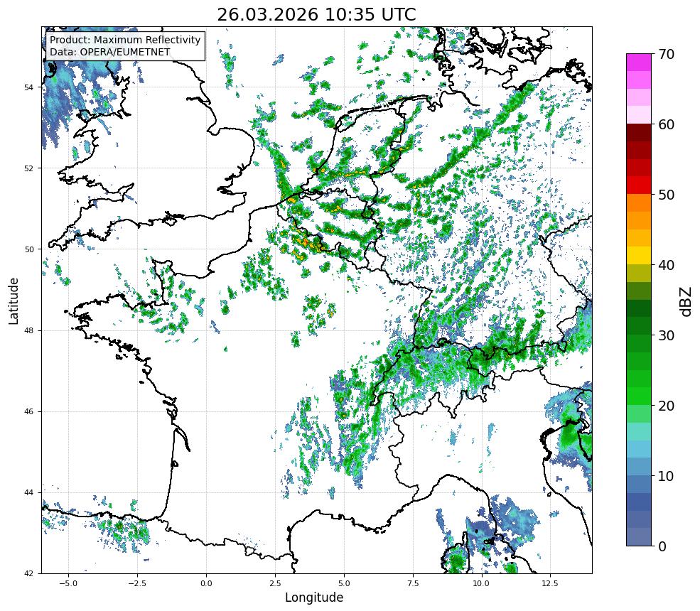
Task: Click latitude tick label 46
Action: click(x=28, y=411)
